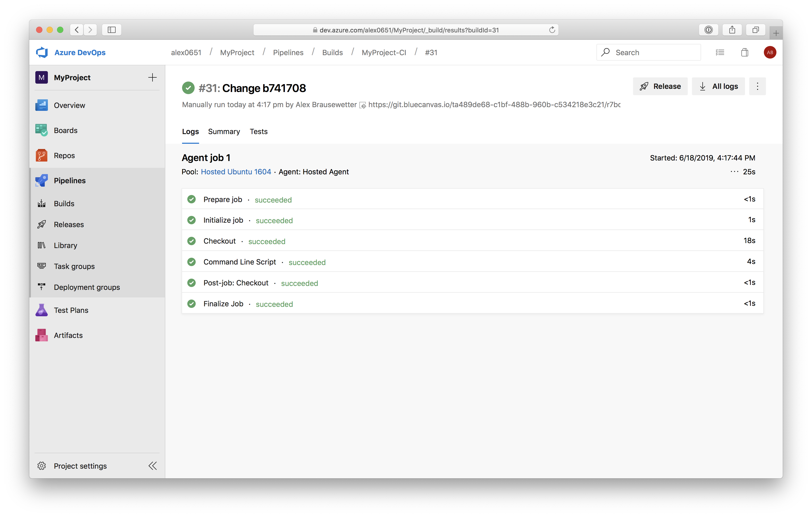Click the plus button beside MyProject

[153, 78]
